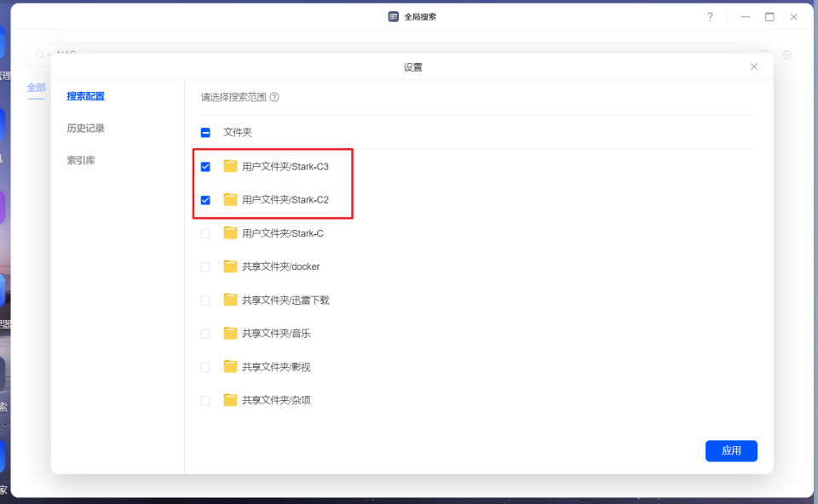
Task: Click the folder icon for 共享文件夹/docker
Action: (230, 266)
